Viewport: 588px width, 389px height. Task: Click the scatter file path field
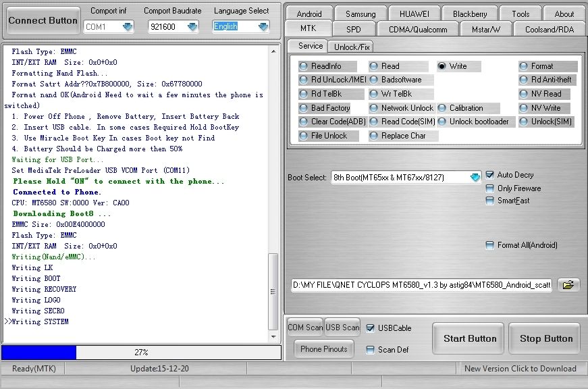421,285
